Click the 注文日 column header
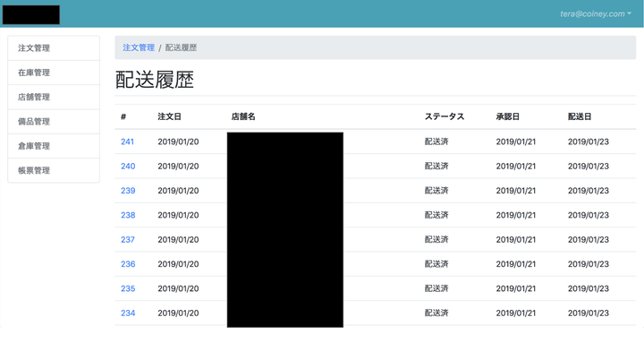Image resolution: width=644 pixels, height=343 pixels. tap(169, 116)
